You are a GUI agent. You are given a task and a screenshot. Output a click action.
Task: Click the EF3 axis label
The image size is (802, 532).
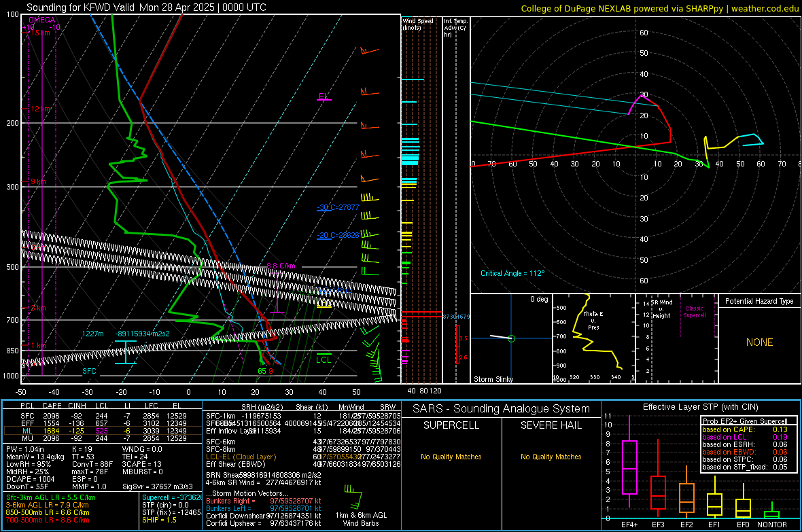click(x=659, y=525)
